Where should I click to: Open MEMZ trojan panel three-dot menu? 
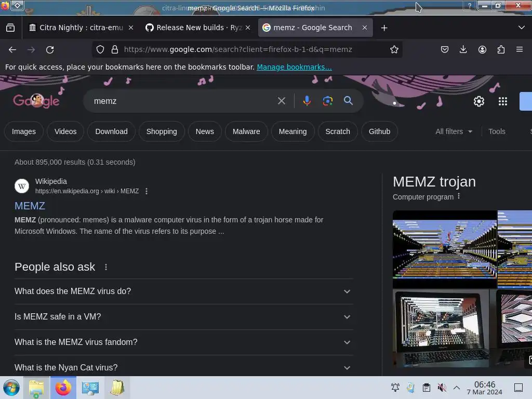[x=459, y=196]
